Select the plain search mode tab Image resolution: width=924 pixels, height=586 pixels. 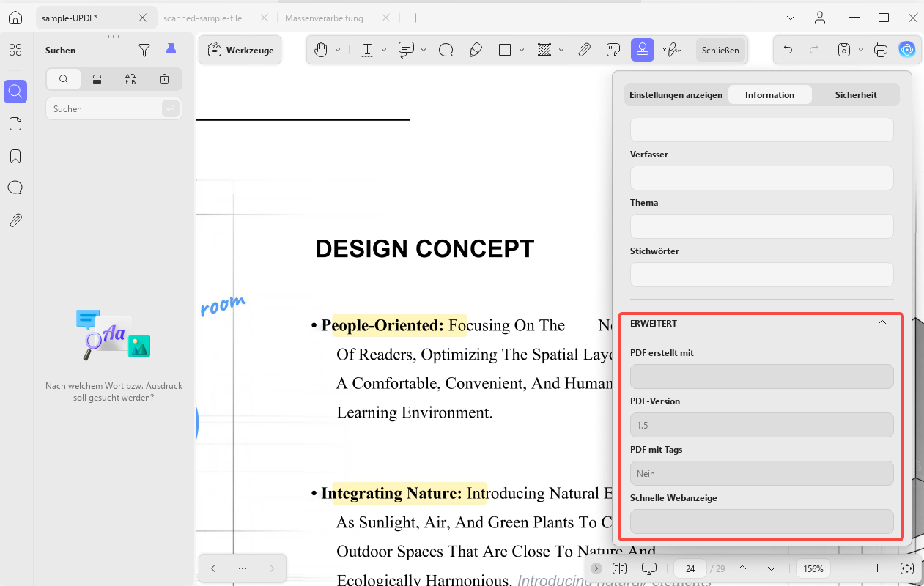click(64, 79)
